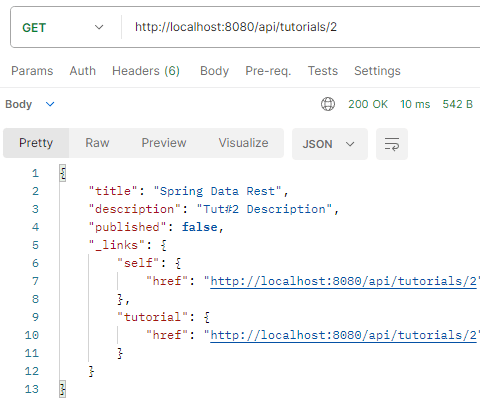Click line number 1 in the gutter
Screen dimensions: 480x410
[x=35, y=173]
